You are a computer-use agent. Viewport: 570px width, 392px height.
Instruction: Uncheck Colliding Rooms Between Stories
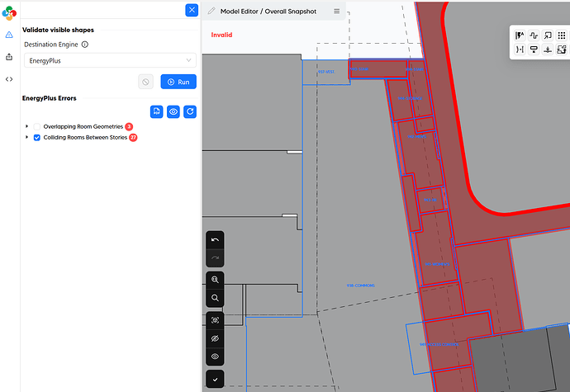(37, 138)
